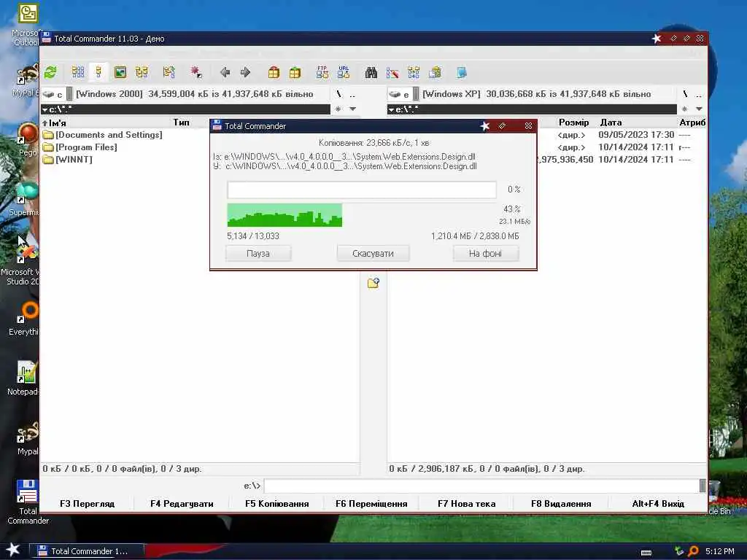Open the multi-rename tool icon
The height and width of the screenshot is (560, 747).
point(392,72)
